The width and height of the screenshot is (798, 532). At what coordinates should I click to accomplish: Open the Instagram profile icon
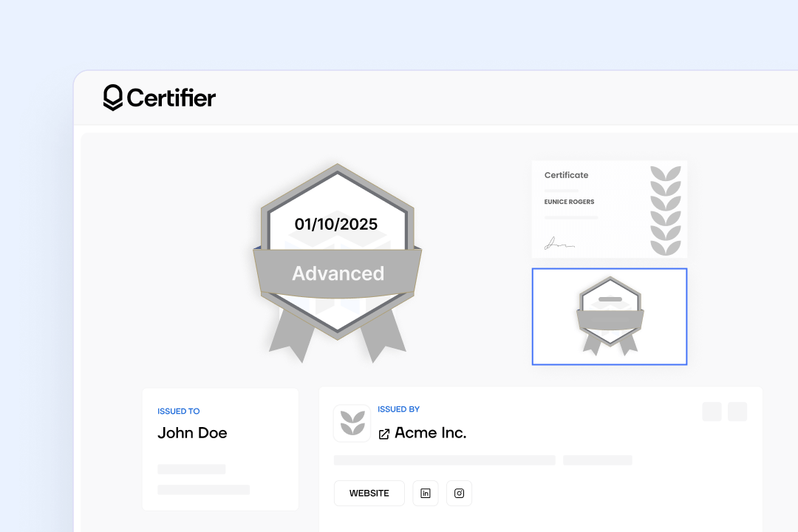(459, 493)
